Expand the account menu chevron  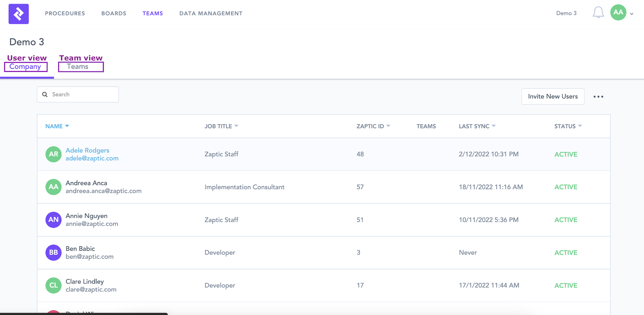[x=631, y=14]
